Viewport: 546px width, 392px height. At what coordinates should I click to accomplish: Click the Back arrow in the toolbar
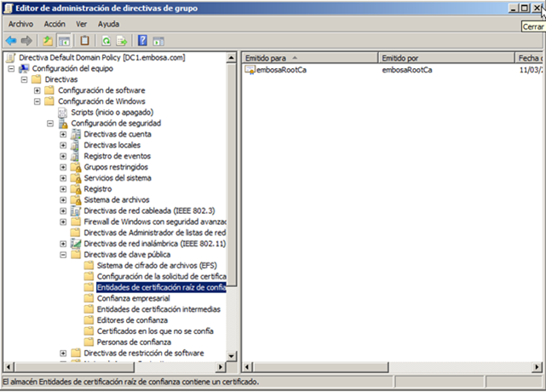[x=10, y=40]
